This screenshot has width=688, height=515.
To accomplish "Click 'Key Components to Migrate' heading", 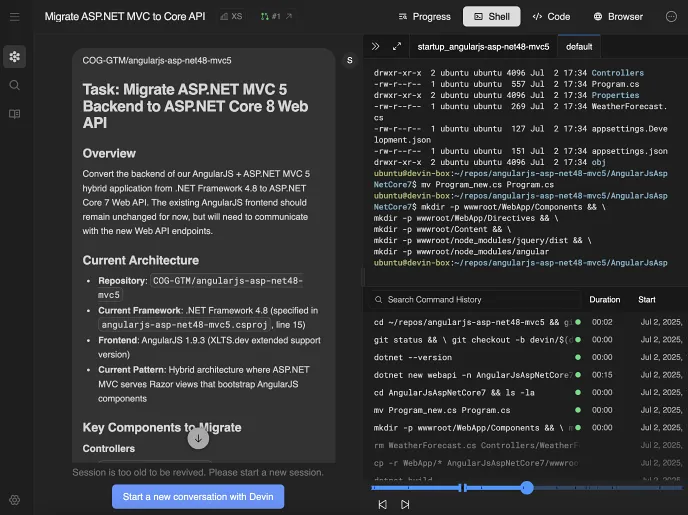I will click(162, 428).
